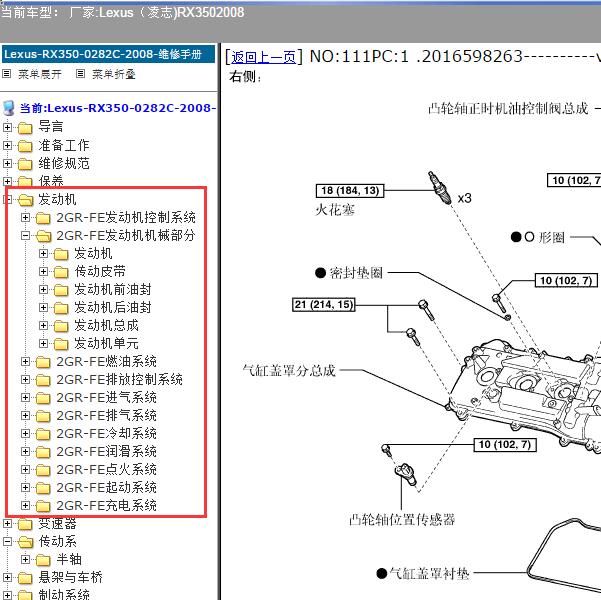Click the 发动机前油封 folder icon
Image resolution: width=601 pixels, height=600 pixels.
pos(61,290)
